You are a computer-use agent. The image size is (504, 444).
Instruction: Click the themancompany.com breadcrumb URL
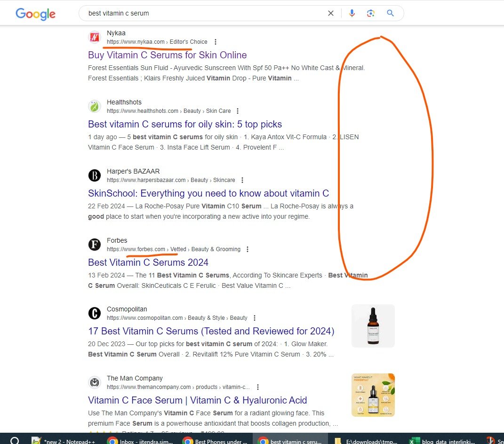coord(178,387)
